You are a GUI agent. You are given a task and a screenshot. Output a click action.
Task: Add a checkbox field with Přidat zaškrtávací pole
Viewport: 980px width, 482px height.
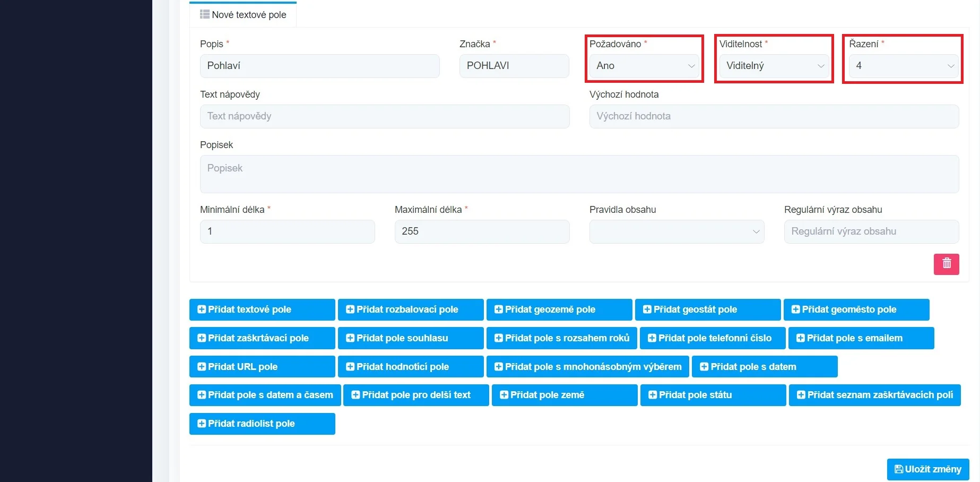tap(262, 338)
